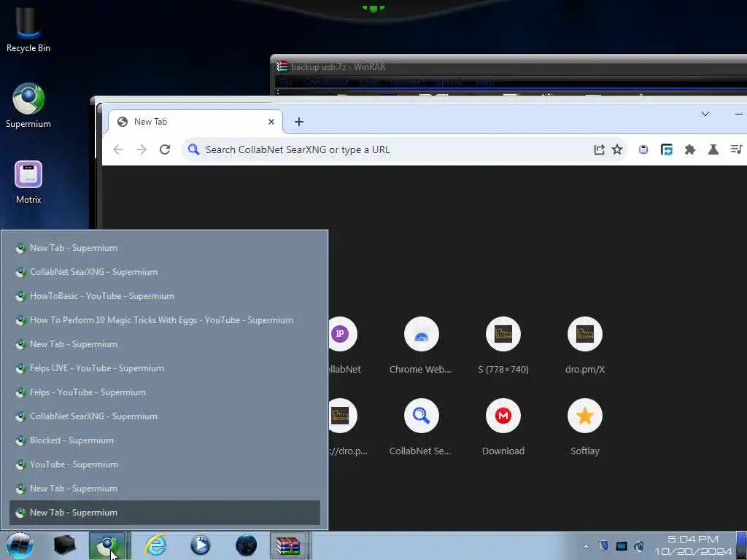Click the monitor icon in system tray

click(x=622, y=546)
